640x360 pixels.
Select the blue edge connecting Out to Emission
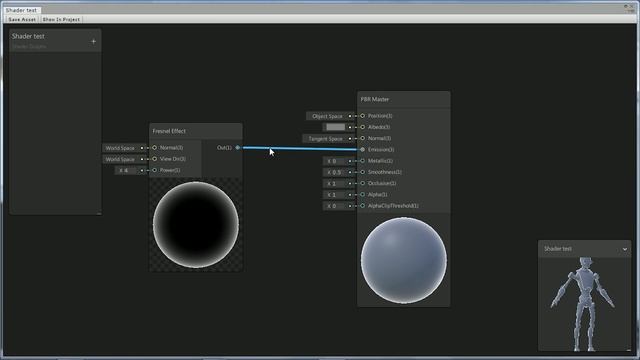click(300, 149)
